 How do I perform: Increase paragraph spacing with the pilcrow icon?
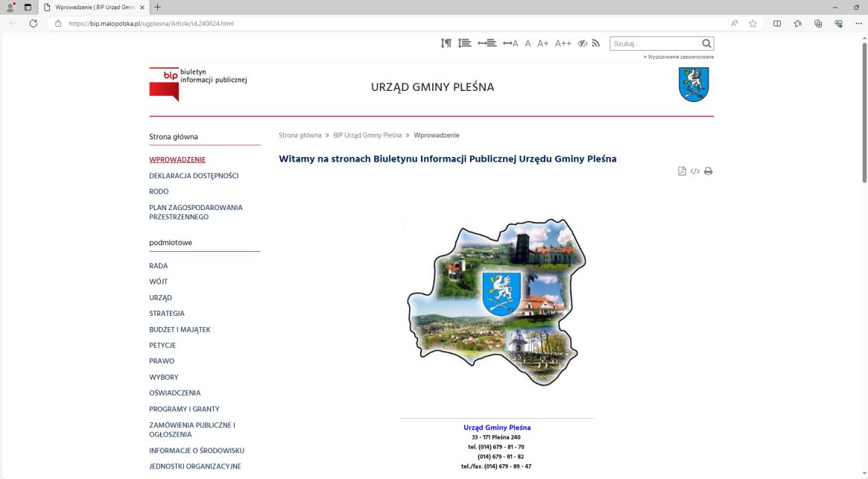[x=446, y=43]
